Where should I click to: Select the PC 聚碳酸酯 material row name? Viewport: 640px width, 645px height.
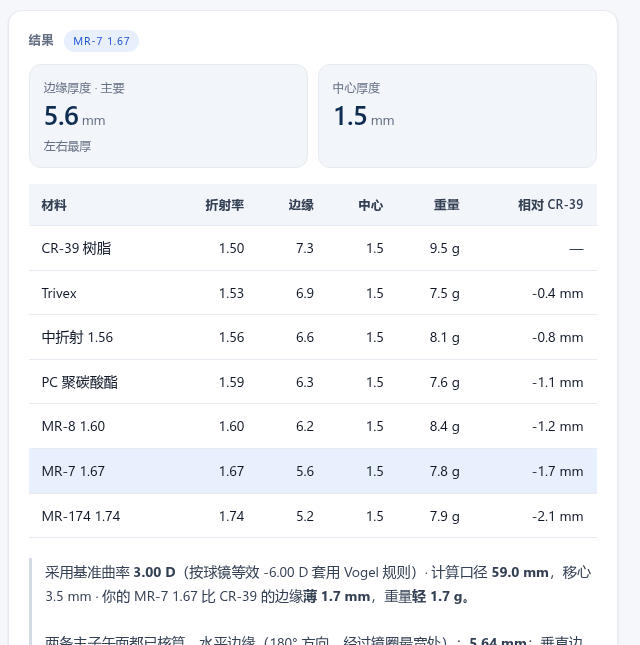pyautogui.click(x=80, y=382)
